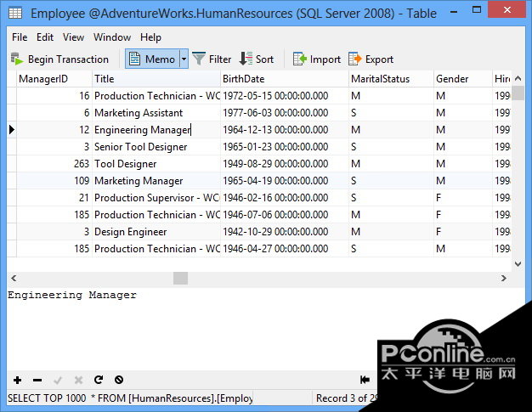Select birth date 1972-05-15 cell
Viewport: 532px width, 412px height.
tap(285, 96)
